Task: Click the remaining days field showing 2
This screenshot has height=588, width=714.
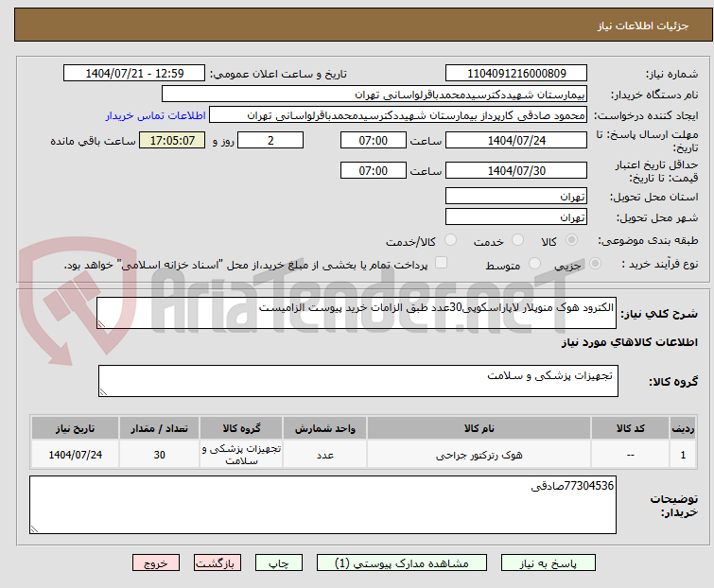Action: (x=270, y=140)
